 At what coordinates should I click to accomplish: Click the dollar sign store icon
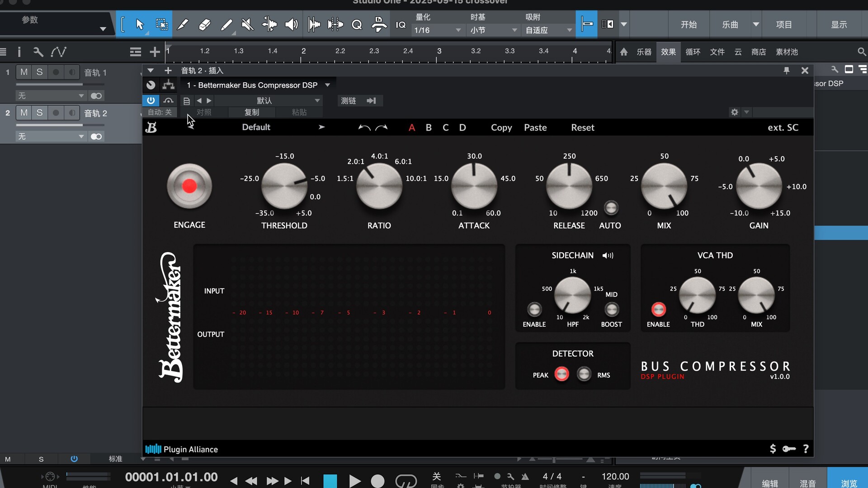(x=773, y=449)
